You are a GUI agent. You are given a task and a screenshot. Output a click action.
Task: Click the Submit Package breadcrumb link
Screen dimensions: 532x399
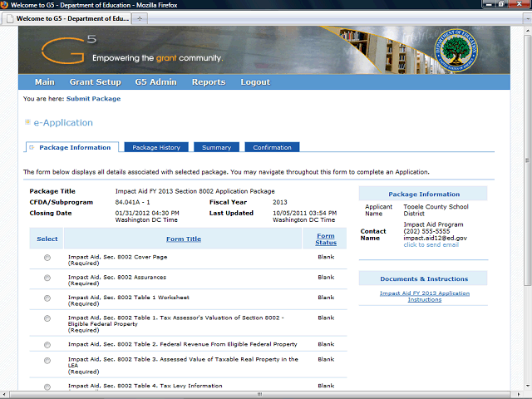pos(93,99)
